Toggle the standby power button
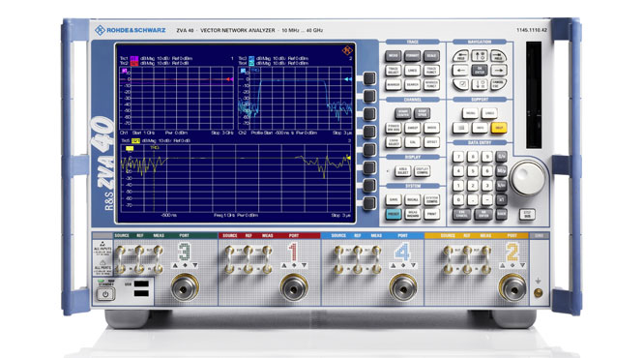The width and height of the screenshot is (644, 358). click(x=105, y=294)
